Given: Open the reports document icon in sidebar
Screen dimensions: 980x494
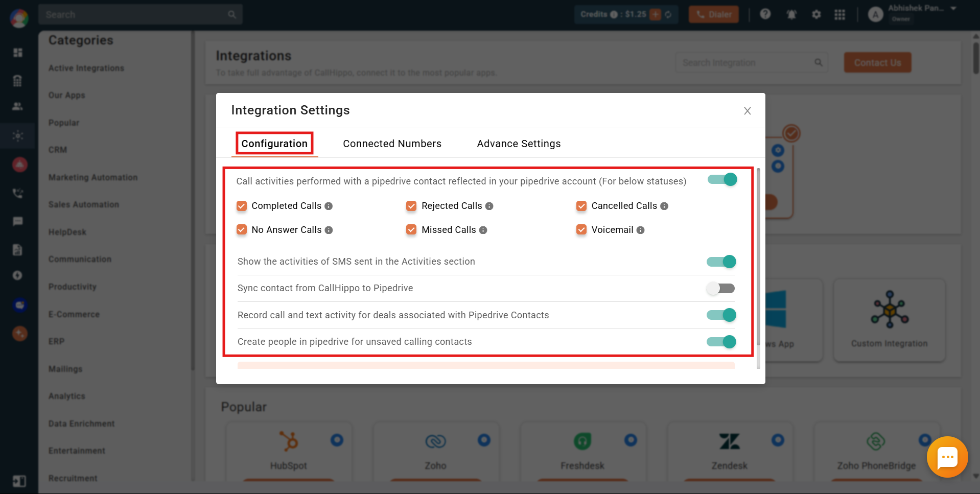Looking at the screenshot, I should pyautogui.click(x=18, y=250).
